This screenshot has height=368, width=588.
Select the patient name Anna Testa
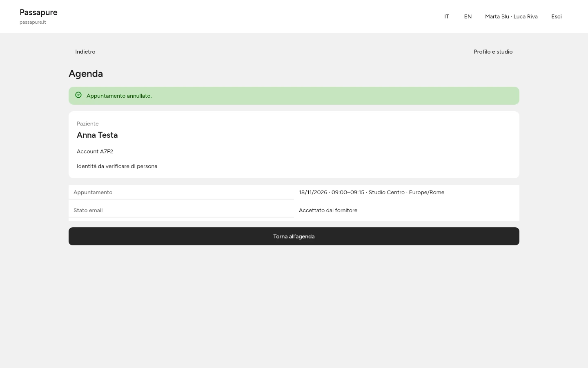(x=97, y=135)
